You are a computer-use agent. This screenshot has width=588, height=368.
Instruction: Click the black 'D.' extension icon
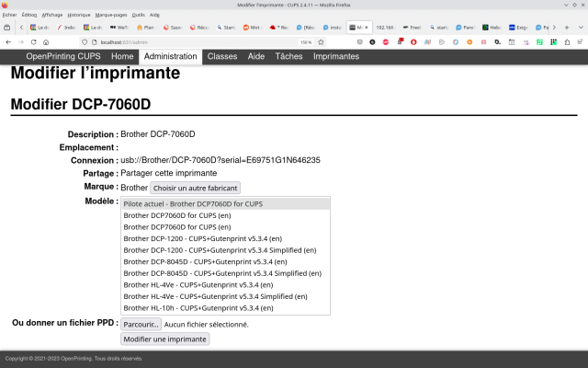coord(498,42)
